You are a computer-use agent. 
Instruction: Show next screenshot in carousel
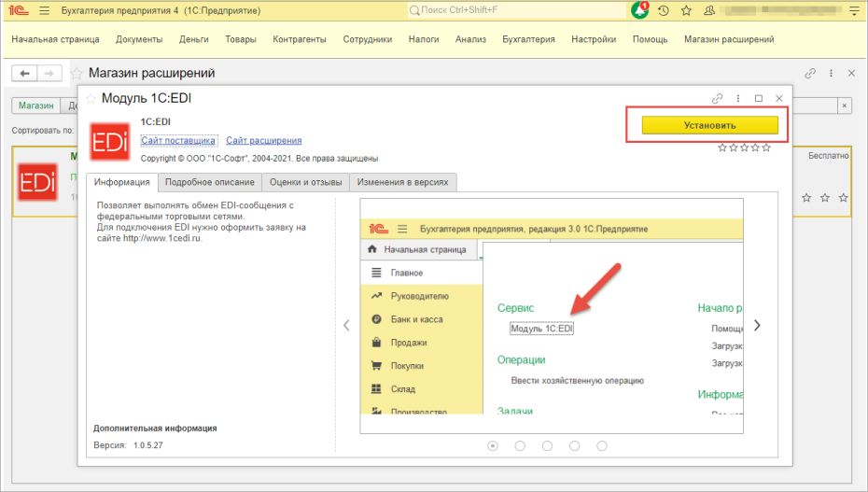pos(757,326)
